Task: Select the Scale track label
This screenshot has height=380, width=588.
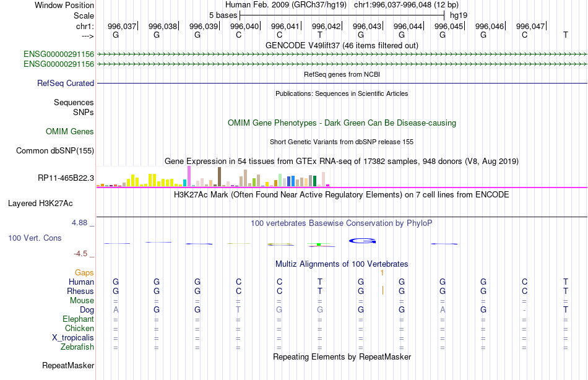Action: [84, 15]
